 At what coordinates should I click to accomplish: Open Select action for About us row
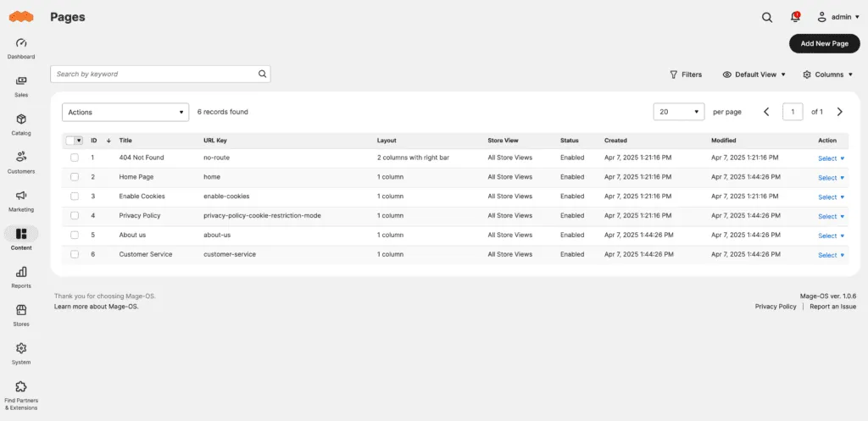[831, 235]
